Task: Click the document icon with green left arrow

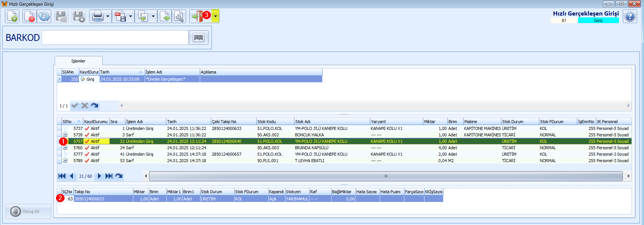Action: pos(165,16)
